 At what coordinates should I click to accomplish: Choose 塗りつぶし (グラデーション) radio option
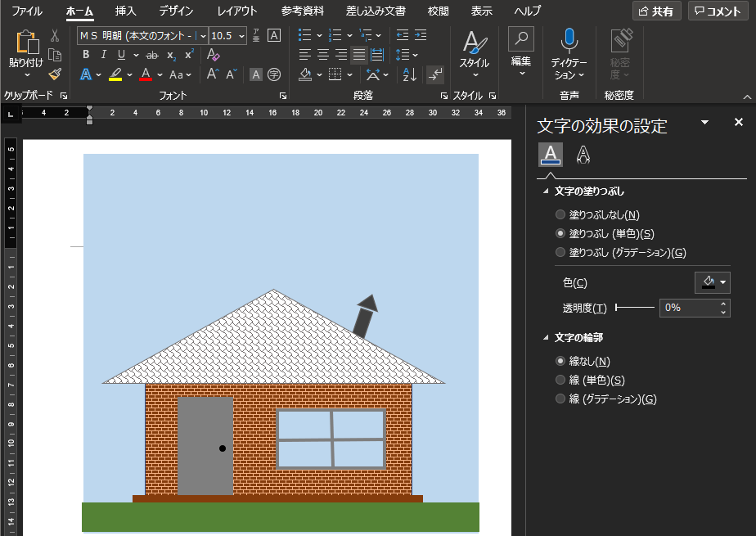[x=560, y=253]
